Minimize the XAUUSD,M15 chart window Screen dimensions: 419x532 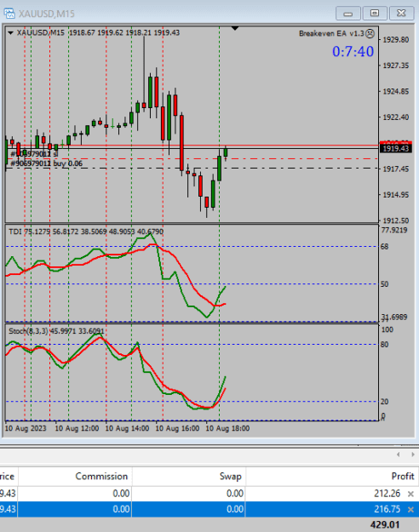click(x=347, y=14)
